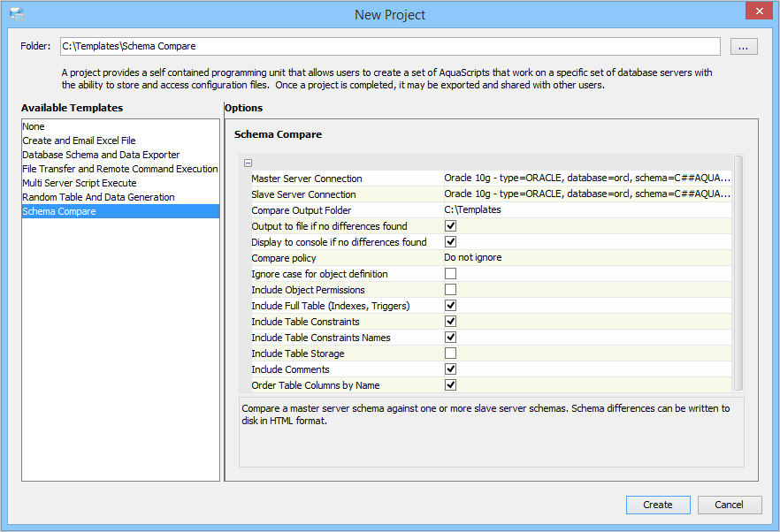Click the Folder path input field
This screenshot has width=780, height=532.
[389, 46]
